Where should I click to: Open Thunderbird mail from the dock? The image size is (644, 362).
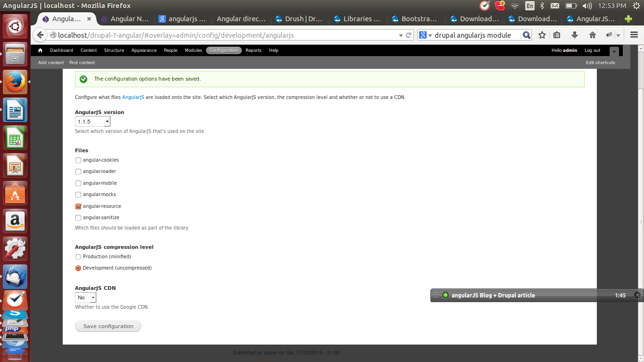pyautogui.click(x=16, y=277)
